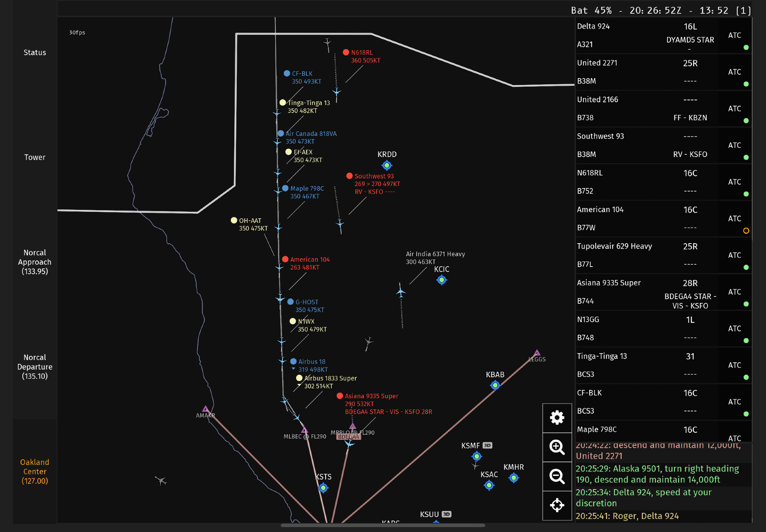This screenshot has width=766, height=532.
Task: Click Asiana 9335 Super strip green indicator
Action: tap(746, 304)
